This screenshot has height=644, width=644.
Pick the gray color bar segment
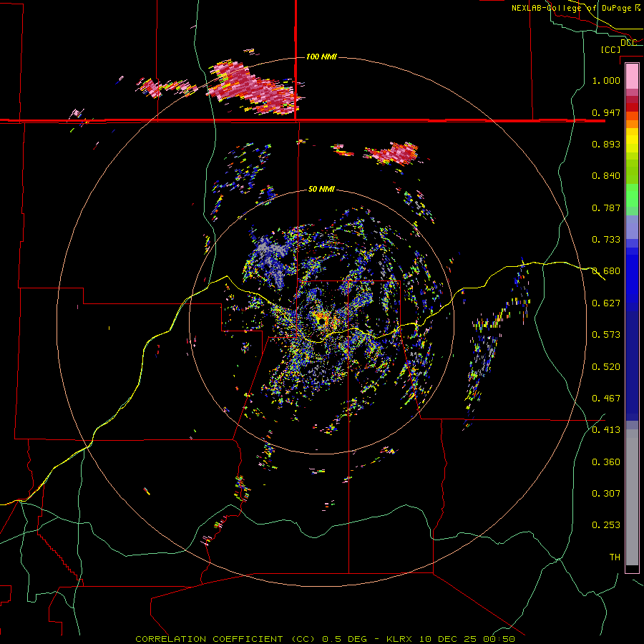pyautogui.click(x=632, y=497)
